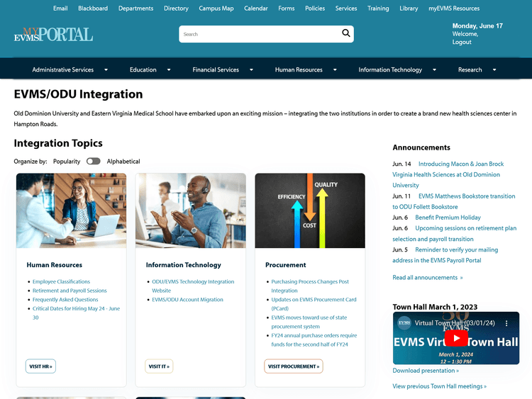Expand the Education dropdown arrow
Viewport: 532px width, 399px height.
[x=169, y=70]
